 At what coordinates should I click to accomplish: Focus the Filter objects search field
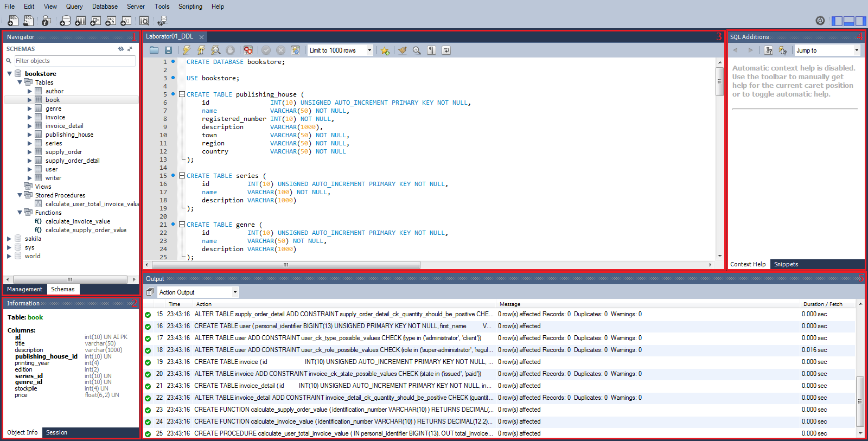75,61
